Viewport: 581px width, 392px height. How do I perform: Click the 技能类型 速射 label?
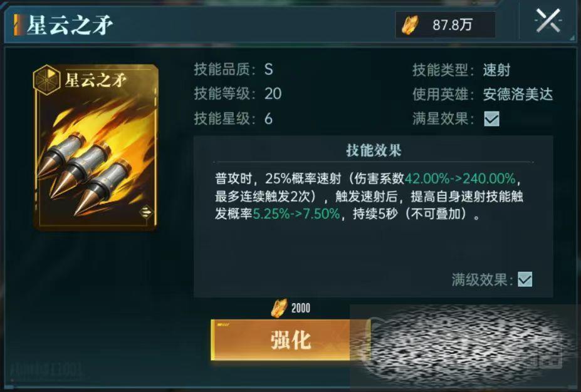pos(461,70)
